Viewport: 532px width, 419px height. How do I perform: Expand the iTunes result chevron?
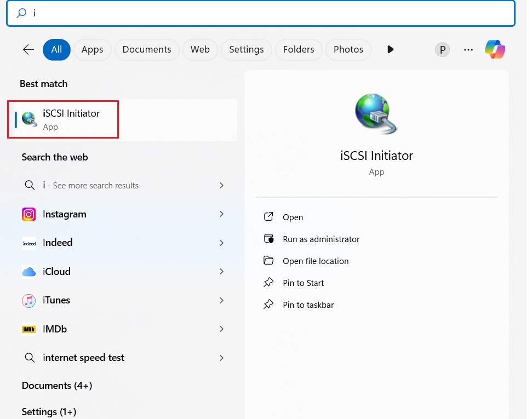pos(221,300)
